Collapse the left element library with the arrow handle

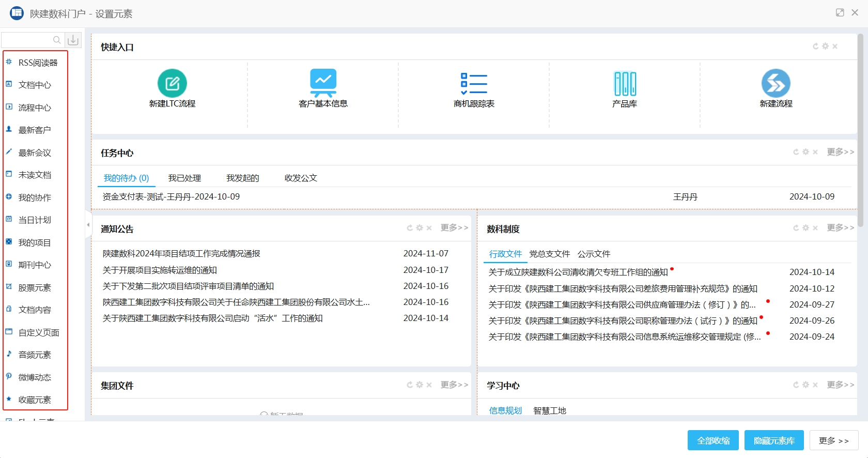[x=88, y=225]
